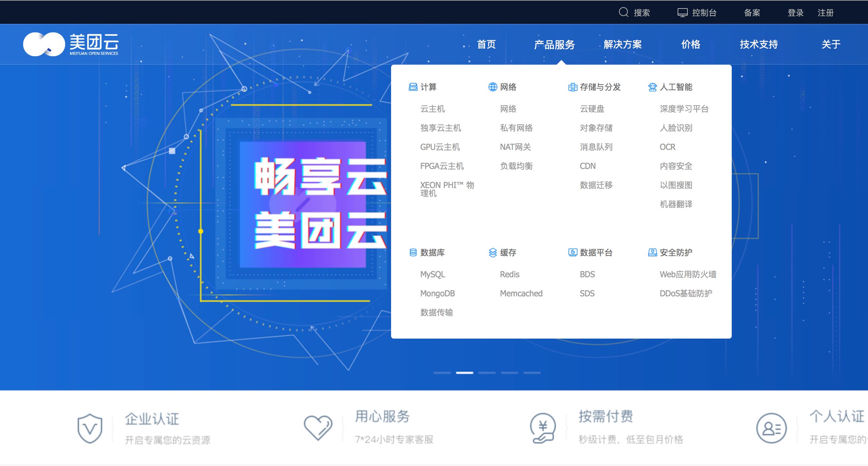
Task: Open the 产品服务 navigation menu
Action: [554, 44]
